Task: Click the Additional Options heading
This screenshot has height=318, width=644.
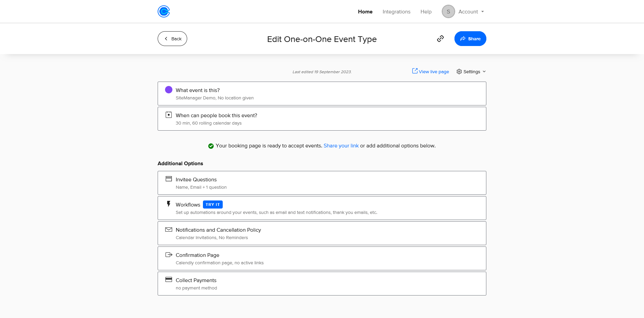Action: point(180,164)
